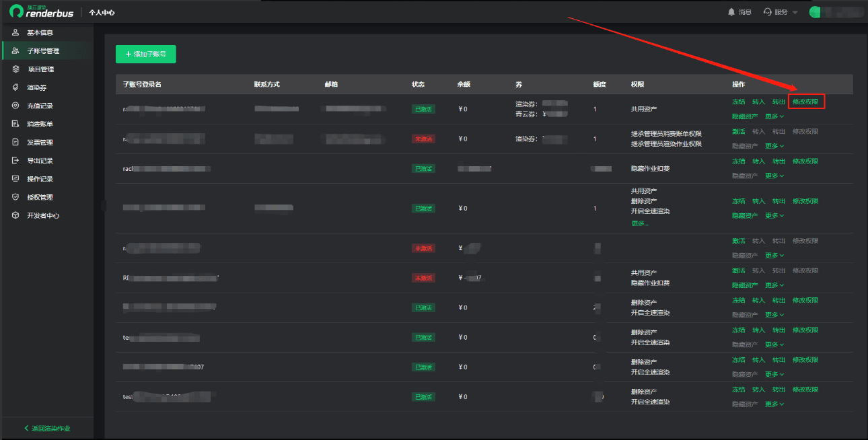Expand 更多 dropdown in the first sub-account row
The width and height of the screenshot is (868, 440).
tap(774, 116)
